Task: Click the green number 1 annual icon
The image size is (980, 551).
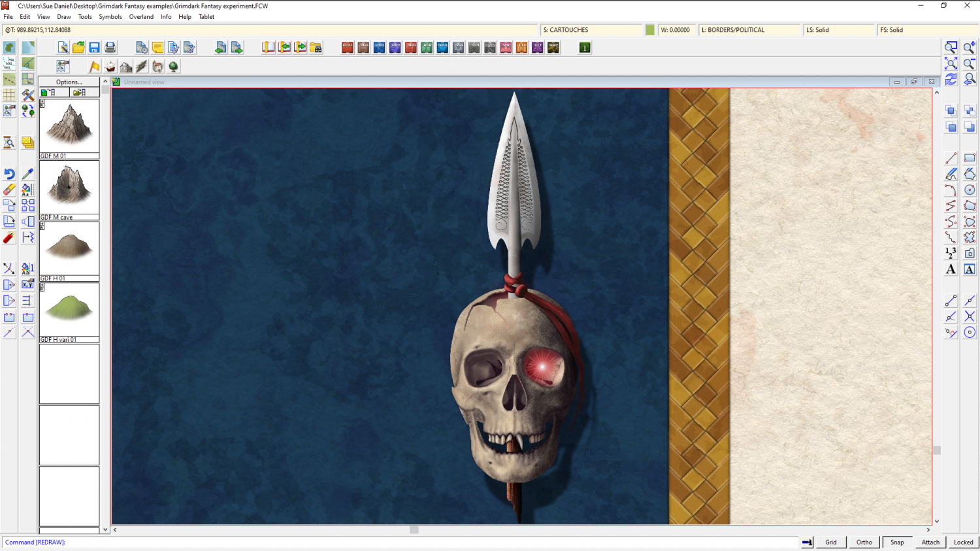Action: click(585, 48)
